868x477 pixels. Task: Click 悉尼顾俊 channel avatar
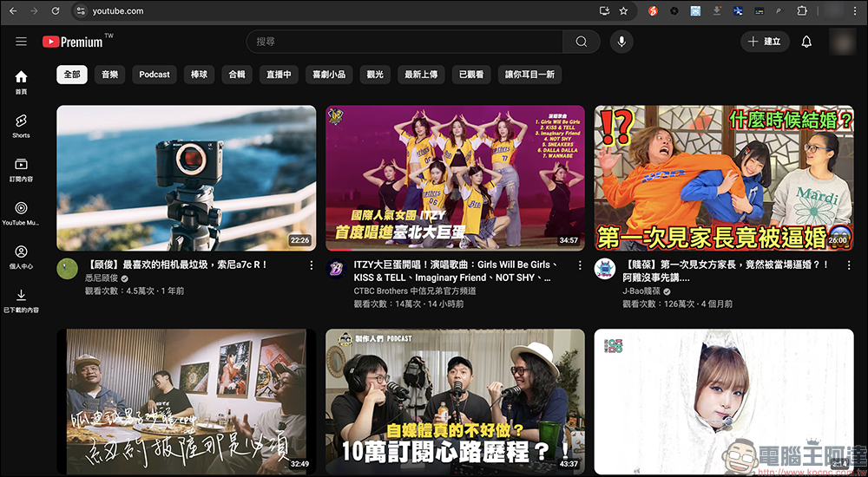[x=67, y=269]
